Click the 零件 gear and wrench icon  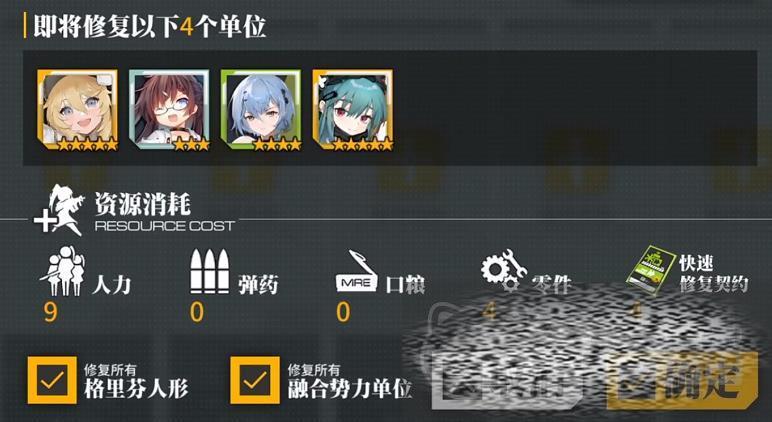503,269
